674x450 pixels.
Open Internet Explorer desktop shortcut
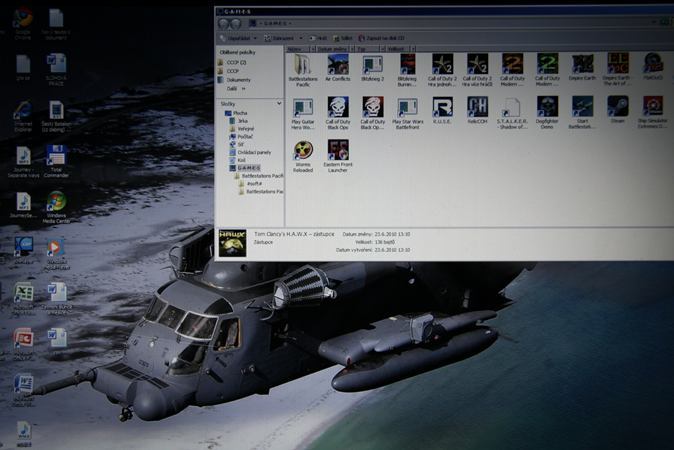(x=22, y=116)
